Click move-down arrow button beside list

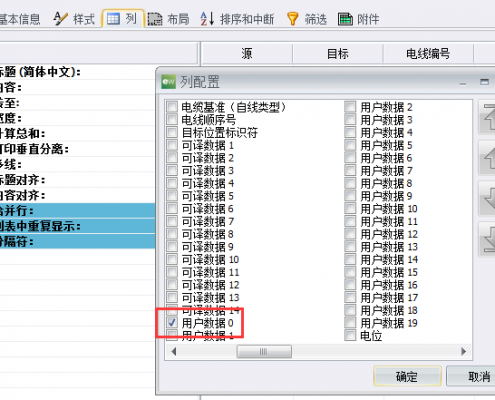(x=487, y=199)
